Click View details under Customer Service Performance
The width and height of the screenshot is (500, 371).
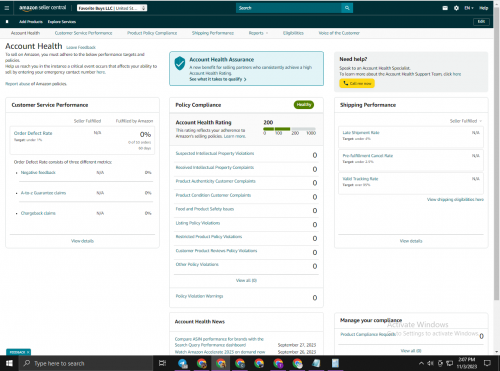click(x=82, y=241)
